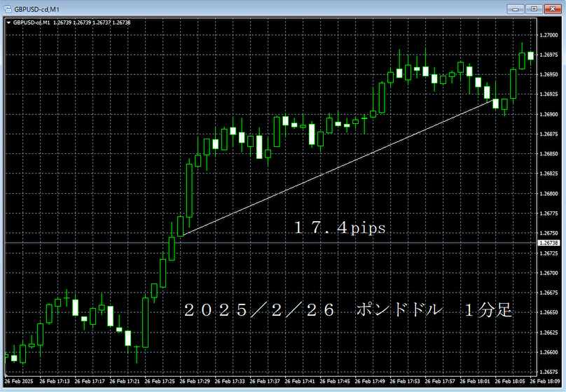This screenshot has width=566, height=392.
Task: Click the 1.26800 price scale label
Action: point(548,194)
